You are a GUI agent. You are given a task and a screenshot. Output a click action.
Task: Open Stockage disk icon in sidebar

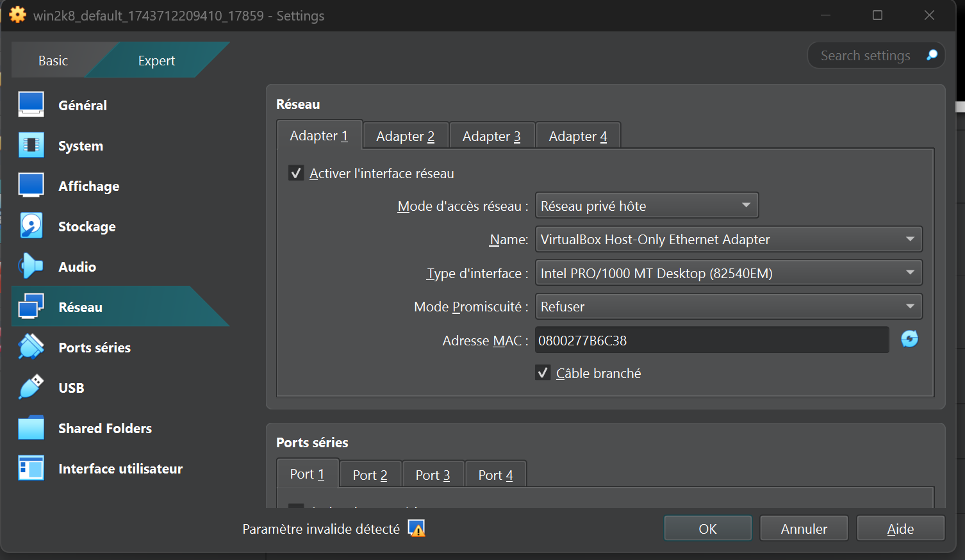tap(31, 226)
